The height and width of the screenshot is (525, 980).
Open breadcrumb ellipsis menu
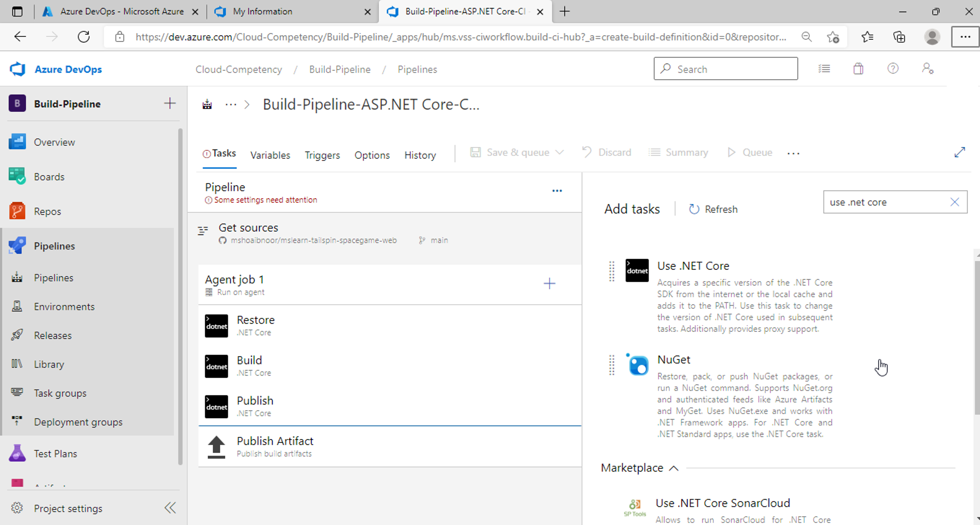(x=230, y=104)
